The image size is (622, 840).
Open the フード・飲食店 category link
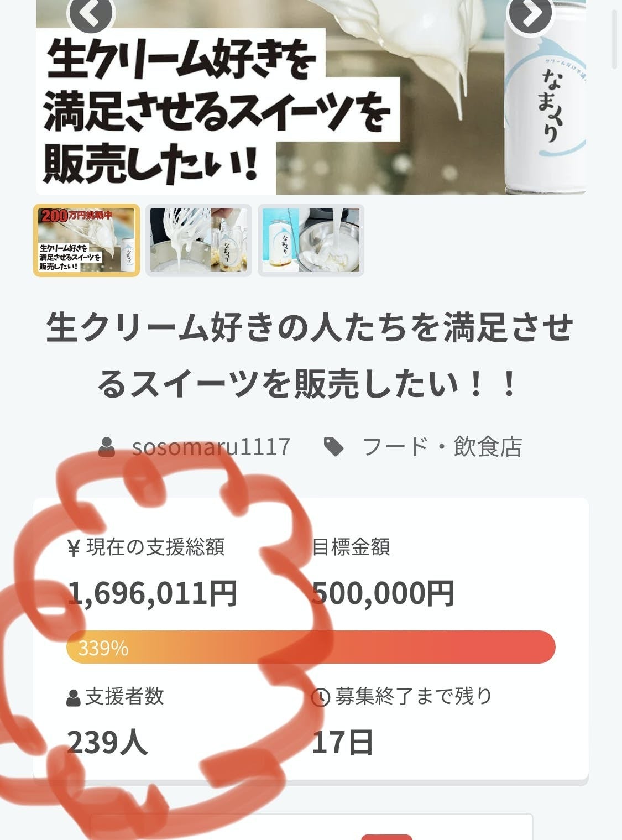442,447
